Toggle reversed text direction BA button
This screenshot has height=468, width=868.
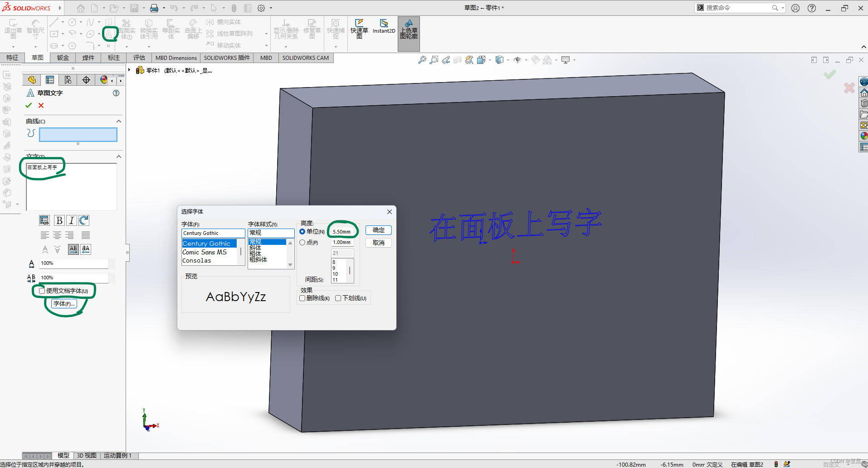pos(86,249)
